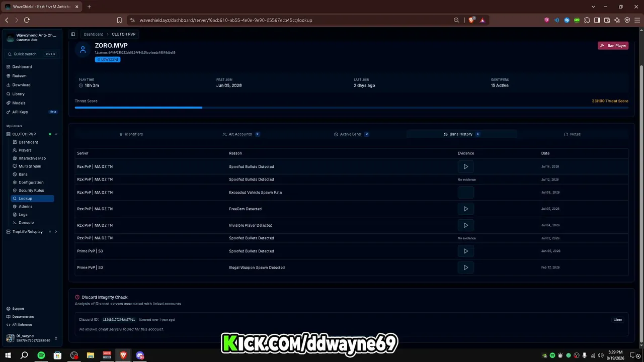Expand the TrapLife Roleplay server
This screenshot has height=362, width=644.
pyautogui.click(x=56, y=232)
